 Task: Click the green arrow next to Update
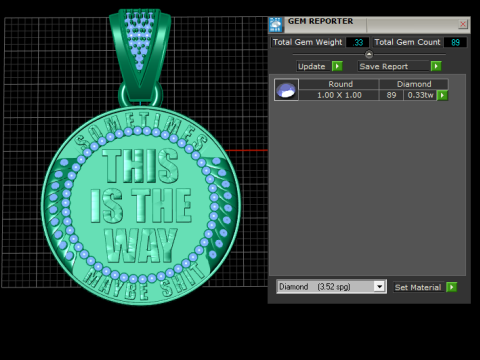coord(337,66)
